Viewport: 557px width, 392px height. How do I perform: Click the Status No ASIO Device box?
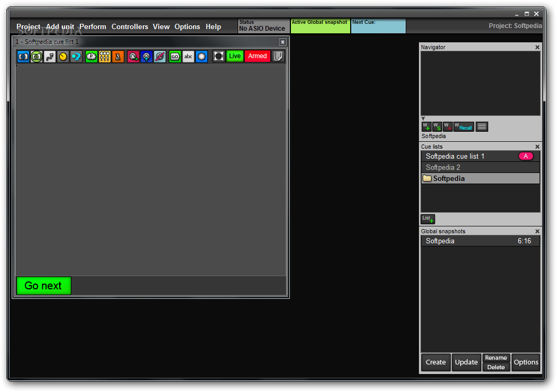(x=263, y=26)
